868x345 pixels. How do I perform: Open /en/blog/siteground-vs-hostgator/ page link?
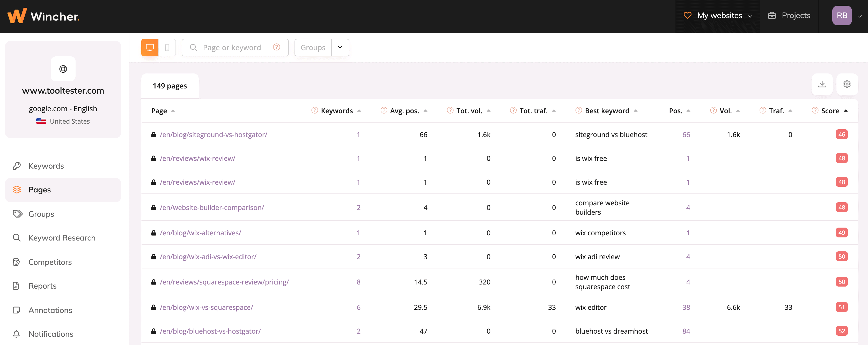213,135
